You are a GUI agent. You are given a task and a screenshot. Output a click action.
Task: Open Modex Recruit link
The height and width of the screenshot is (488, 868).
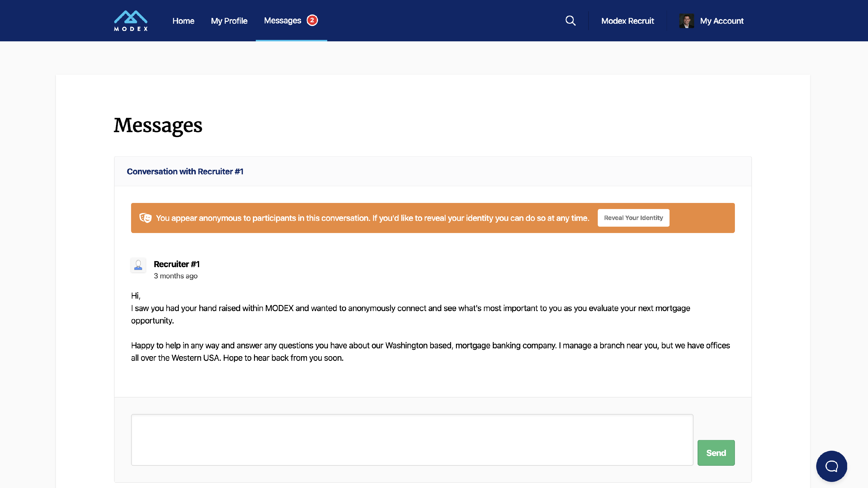[627, 21]
